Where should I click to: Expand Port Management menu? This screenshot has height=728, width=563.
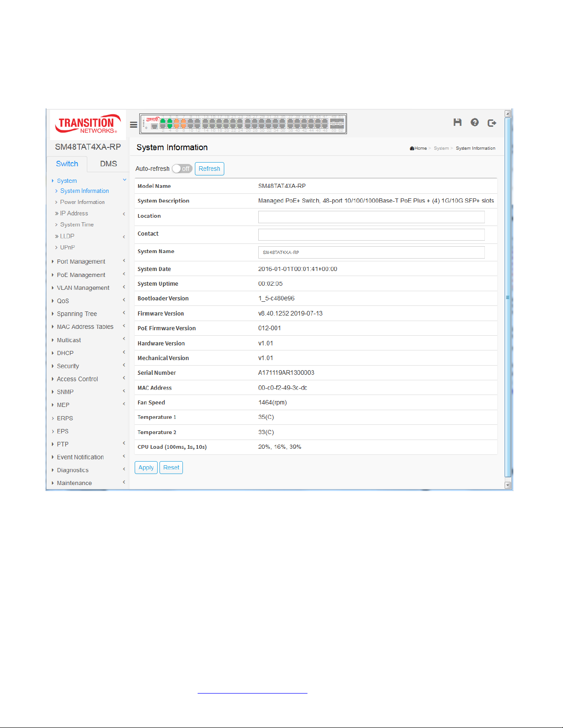(81, 262)
